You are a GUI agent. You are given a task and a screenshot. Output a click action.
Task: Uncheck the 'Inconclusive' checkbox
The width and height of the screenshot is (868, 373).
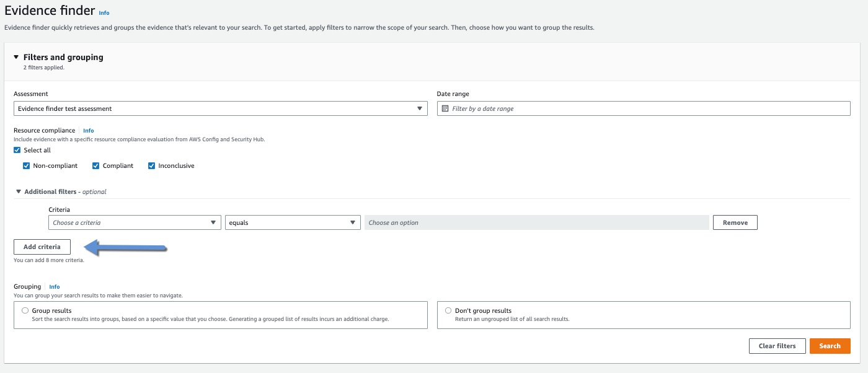(151, 165)
